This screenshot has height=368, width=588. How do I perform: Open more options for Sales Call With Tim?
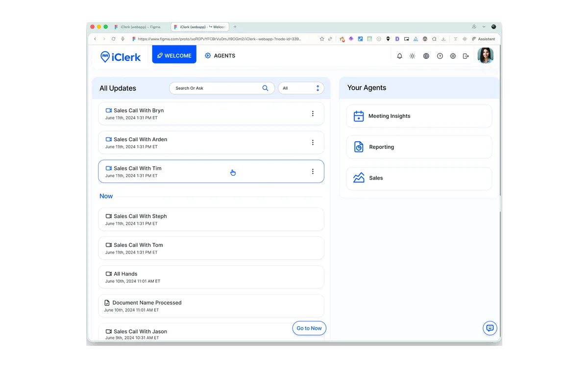(313, 172)
